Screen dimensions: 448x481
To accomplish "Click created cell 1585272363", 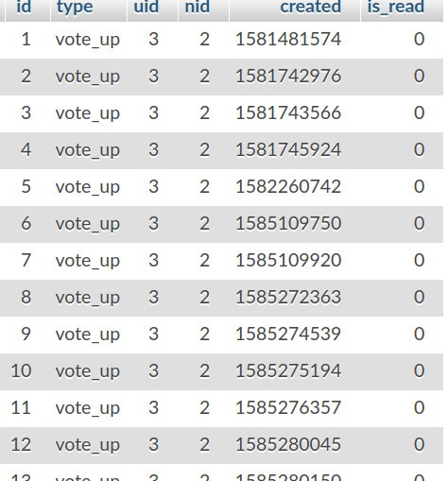I will 288,298.
